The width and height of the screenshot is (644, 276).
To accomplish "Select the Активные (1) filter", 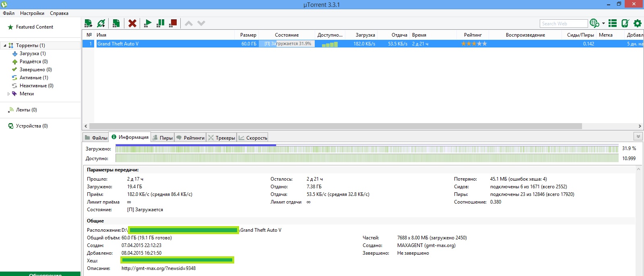I will (x=34, y=78).
